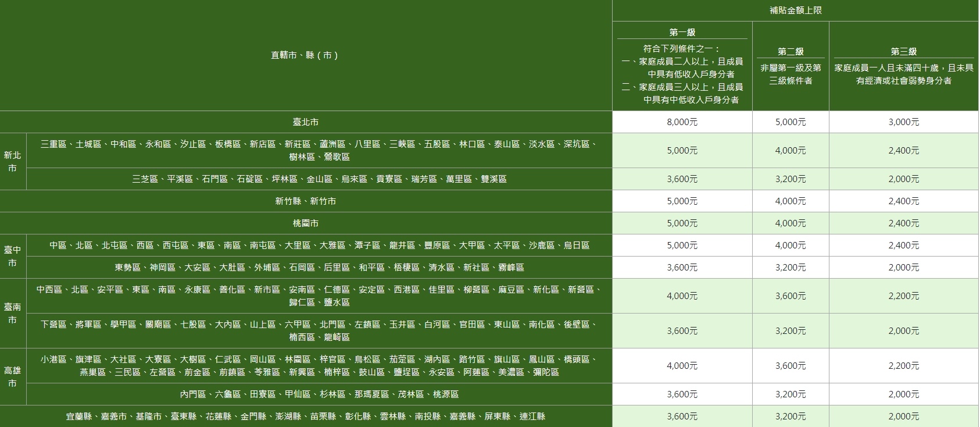Select 2,000元 in the 東勢區 row
The width and height of the screenshot is (980, 427).
point(903,268)
